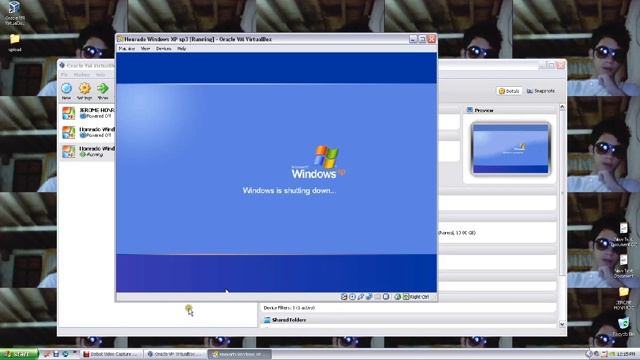Viewport: 640px width, 360px height.
Task: Click the optical disc status icon
Action: (352, 297)
